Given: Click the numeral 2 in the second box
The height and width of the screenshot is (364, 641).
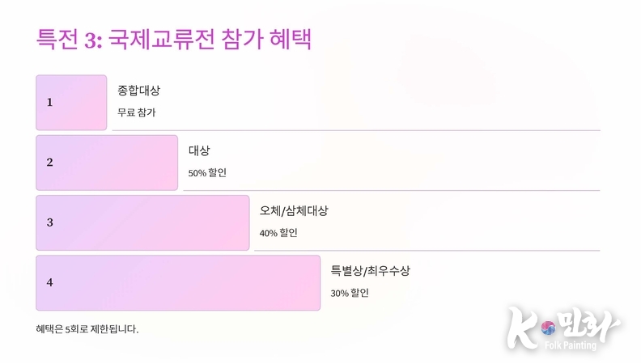Looking at the screenshot, I should (x=49, y=163).
